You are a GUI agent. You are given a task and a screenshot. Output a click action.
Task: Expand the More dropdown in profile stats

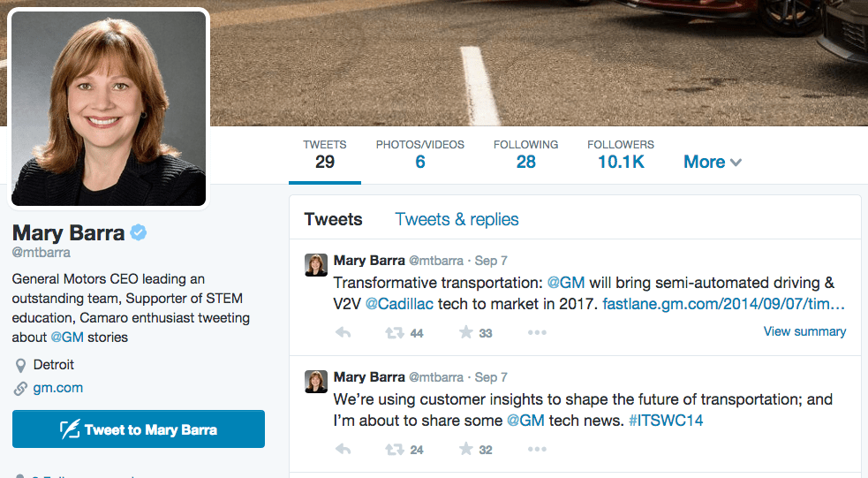click(x=712, y=162)
